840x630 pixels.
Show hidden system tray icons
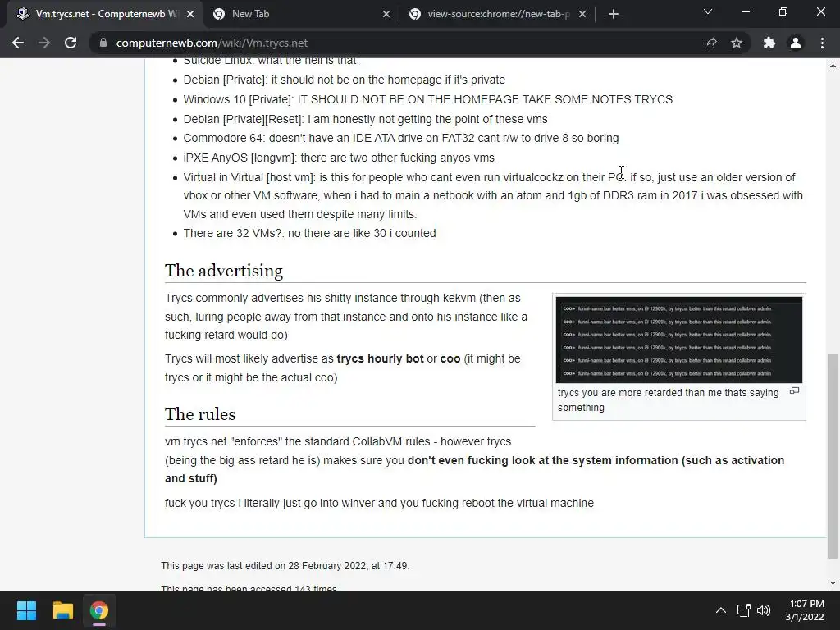click(x=721, y=610)
